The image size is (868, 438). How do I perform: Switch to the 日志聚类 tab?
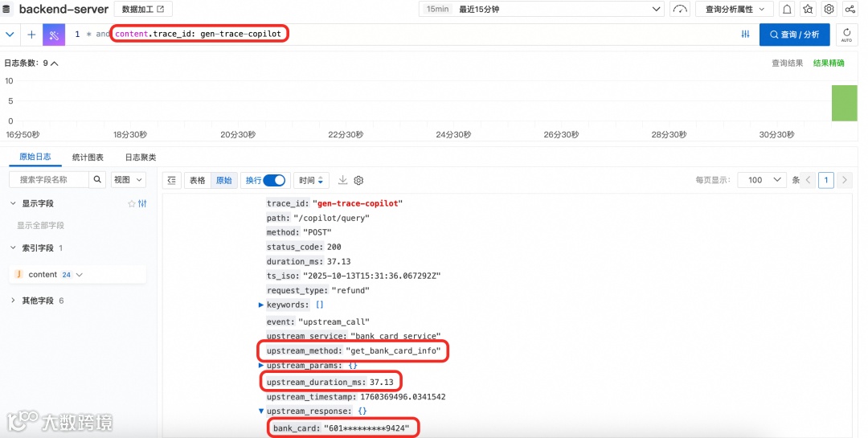141,158
